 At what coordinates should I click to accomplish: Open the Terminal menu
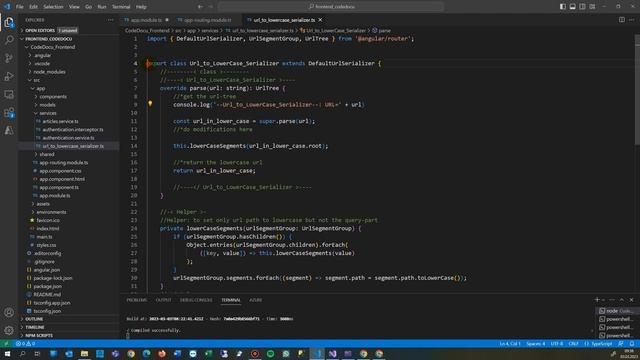click(x=121, y=7)
